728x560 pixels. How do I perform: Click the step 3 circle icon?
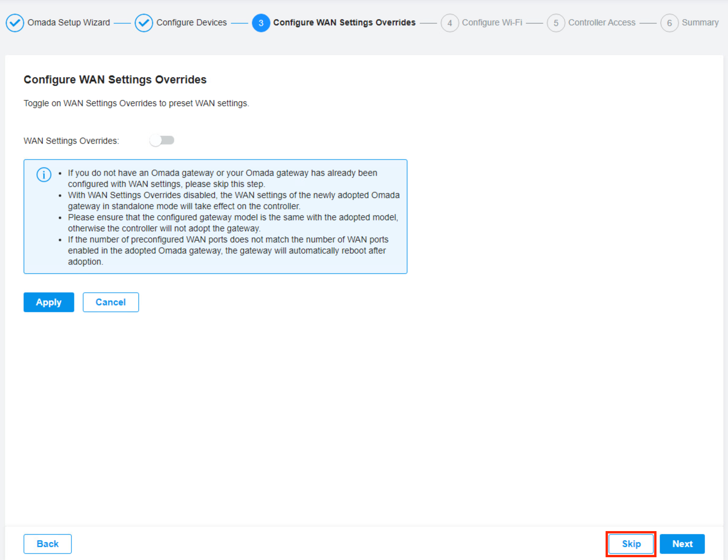tap(261, 23)
